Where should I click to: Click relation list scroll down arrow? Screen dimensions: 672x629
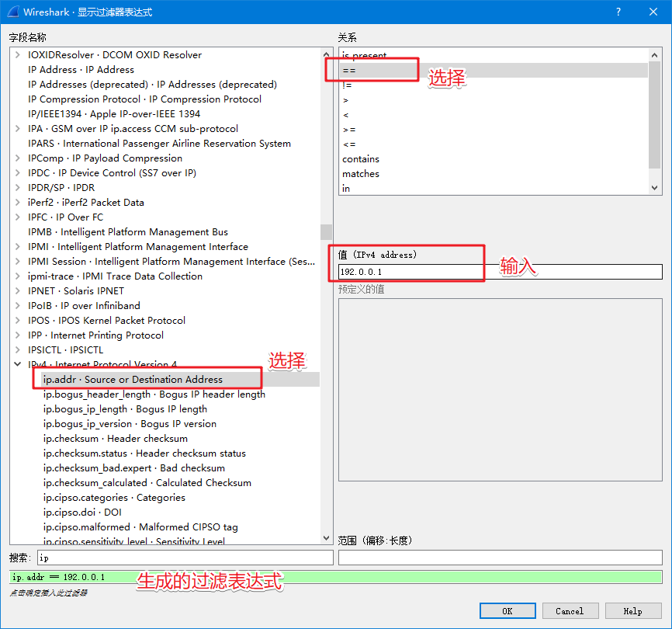pyautogui.click(x=654, y=187)
